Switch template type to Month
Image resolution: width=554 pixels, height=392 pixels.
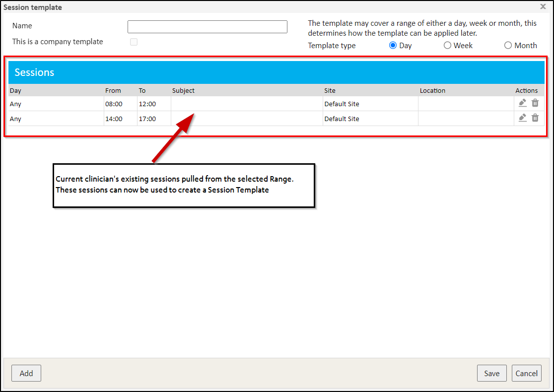pos(508,45)
